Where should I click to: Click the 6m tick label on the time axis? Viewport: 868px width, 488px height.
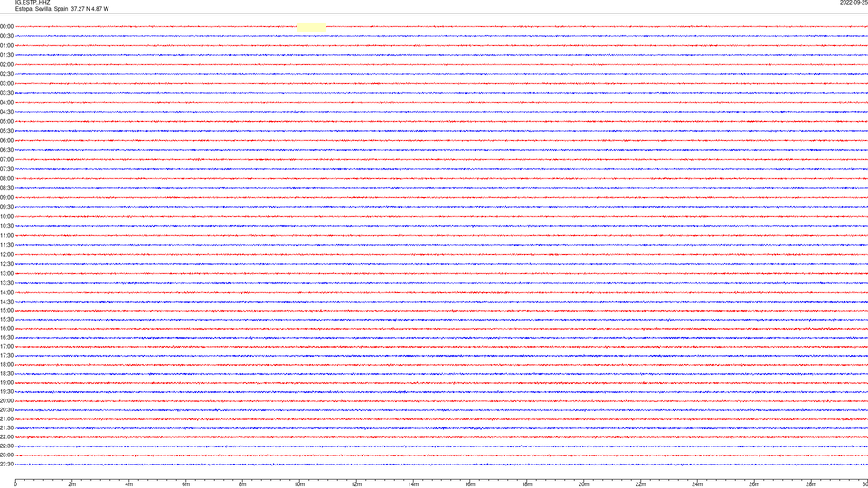pyautogui.click(x=186, y=484)
